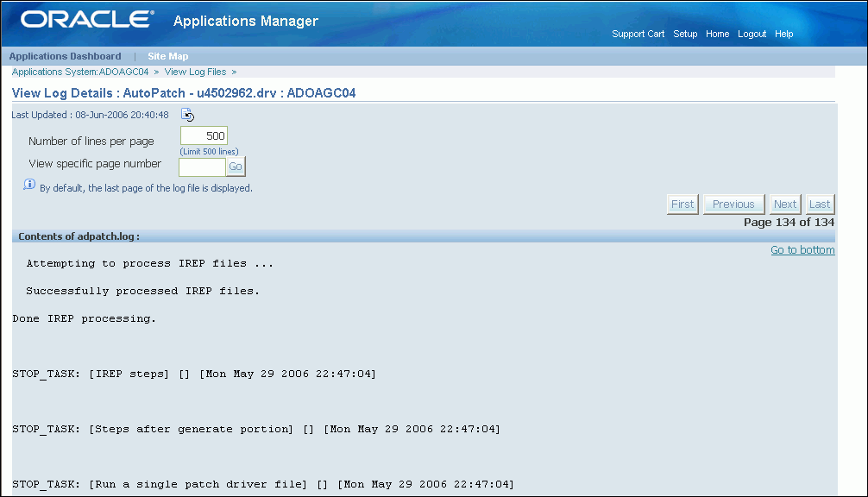The height and width of the screenshot is (497, 868).
Task: Click the refresh log icon beside Last Updated
Action: [187, 115]
